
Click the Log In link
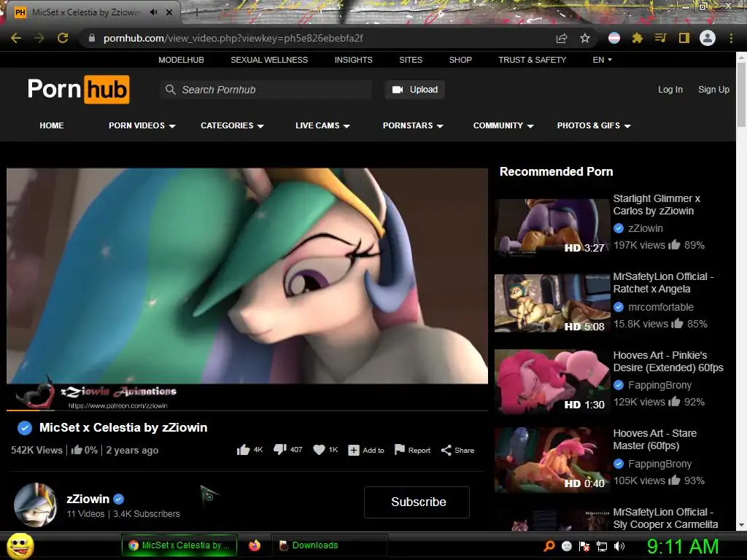(670, 90)
